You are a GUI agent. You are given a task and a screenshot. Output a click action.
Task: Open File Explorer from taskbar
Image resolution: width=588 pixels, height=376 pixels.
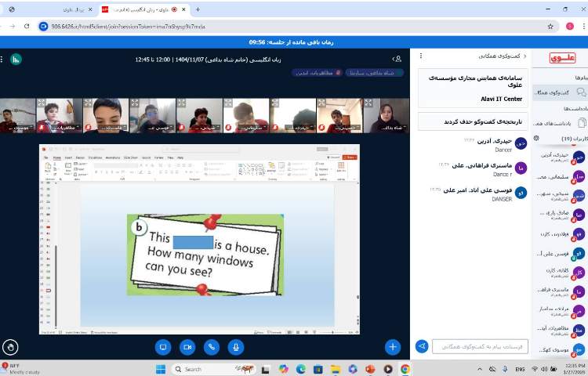[336, 369]
